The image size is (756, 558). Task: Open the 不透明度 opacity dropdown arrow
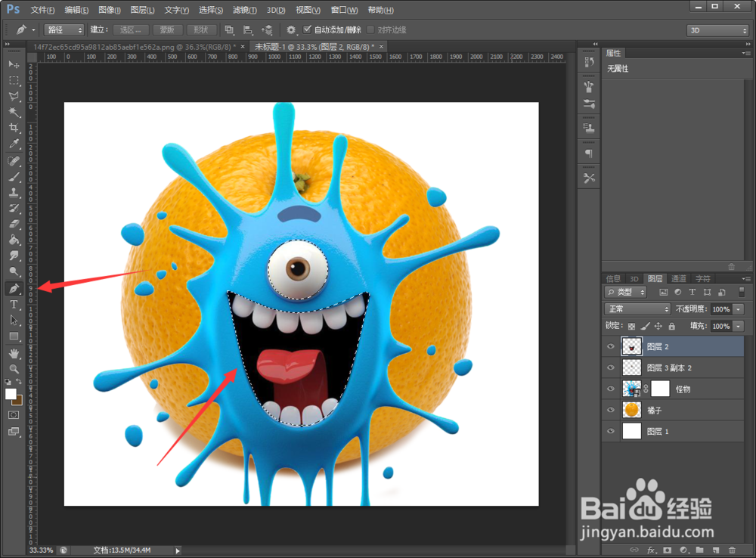(x=738, y=309)
